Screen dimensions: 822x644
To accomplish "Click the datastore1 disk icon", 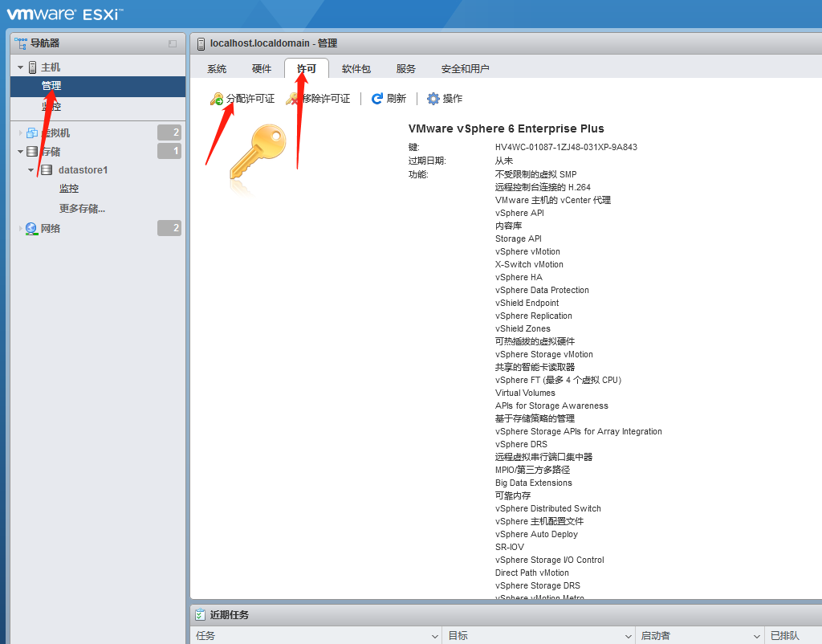I will click(x=47, y=170).
